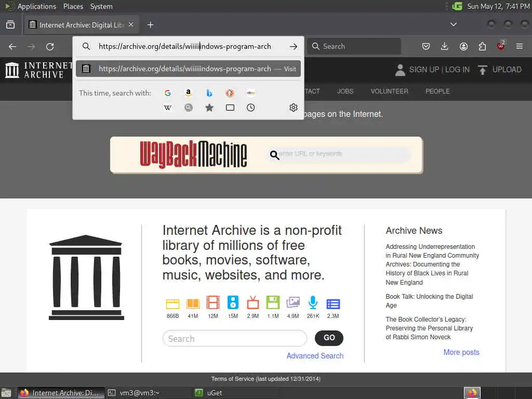Search history via the clock icon
The image size is (532, 399).
[251, 108]
